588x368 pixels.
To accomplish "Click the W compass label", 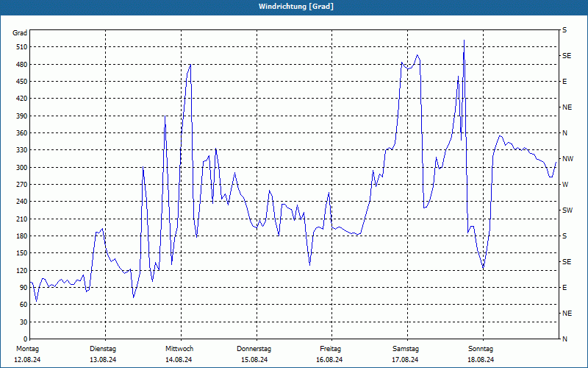I will [x=565, y=185].
